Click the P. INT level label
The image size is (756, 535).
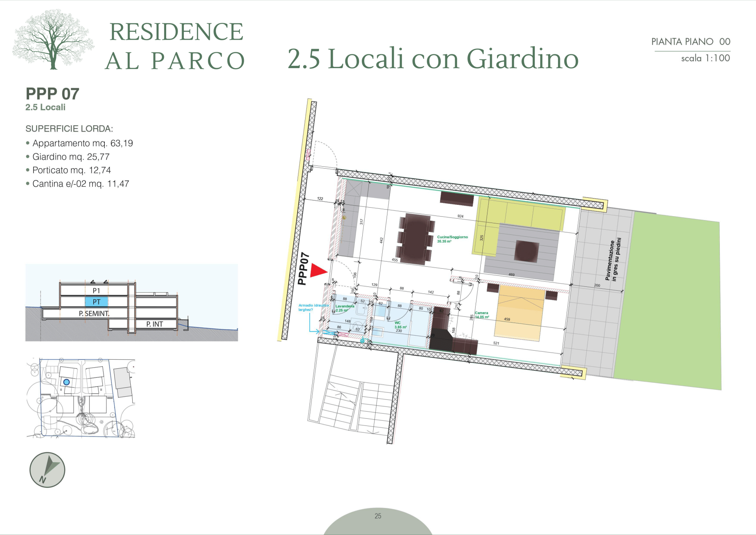tap(155, 324)
